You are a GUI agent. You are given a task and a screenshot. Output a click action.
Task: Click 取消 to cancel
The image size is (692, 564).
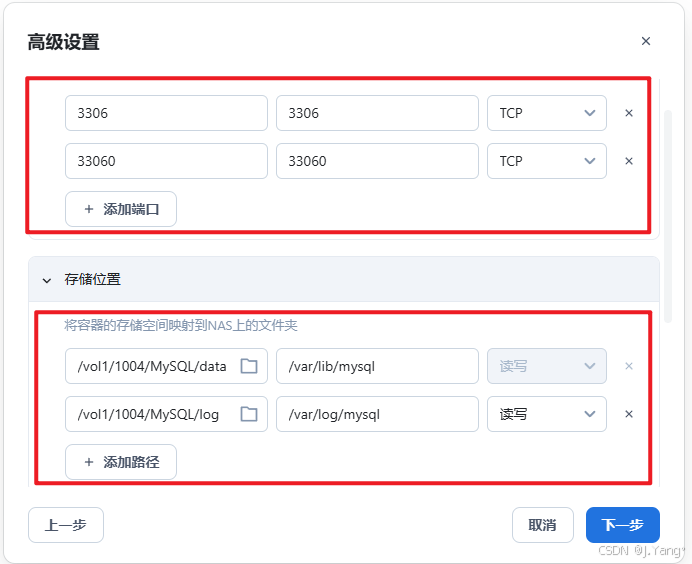(543, 525)
